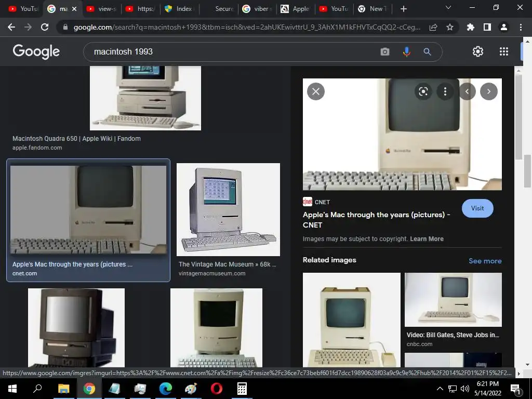
Task: Reload the current page
Action: tap(45, 27)
